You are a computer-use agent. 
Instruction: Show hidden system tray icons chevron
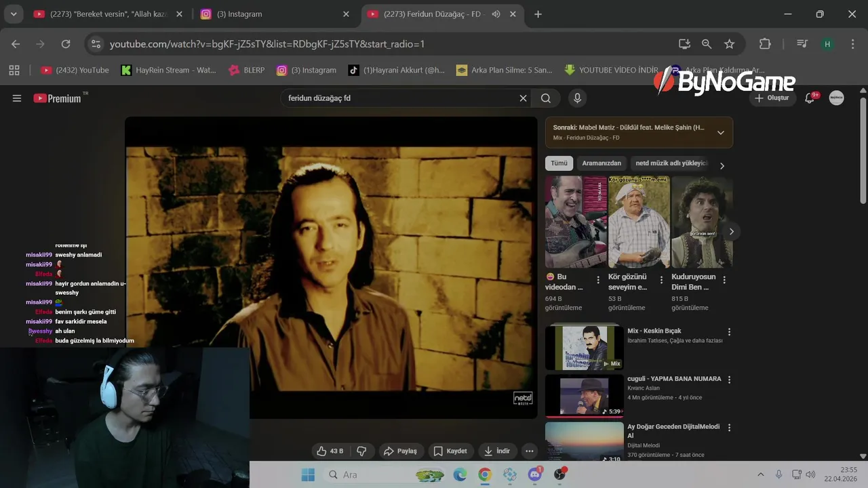tap(761, 474)
